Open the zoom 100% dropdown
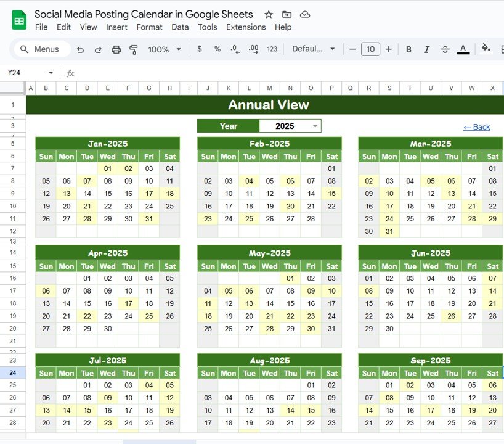 coord(165,49)
